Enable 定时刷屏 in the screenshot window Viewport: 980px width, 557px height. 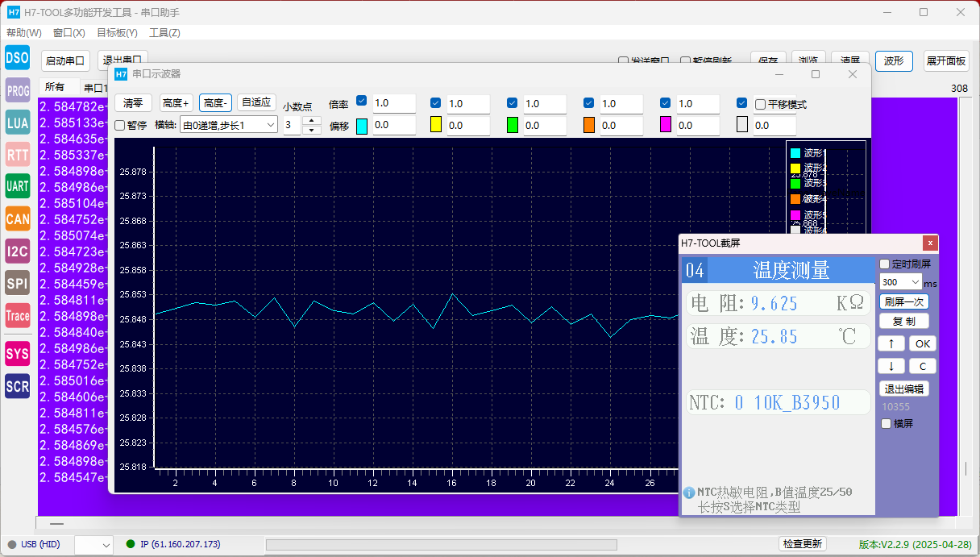(x=885, y=264)
